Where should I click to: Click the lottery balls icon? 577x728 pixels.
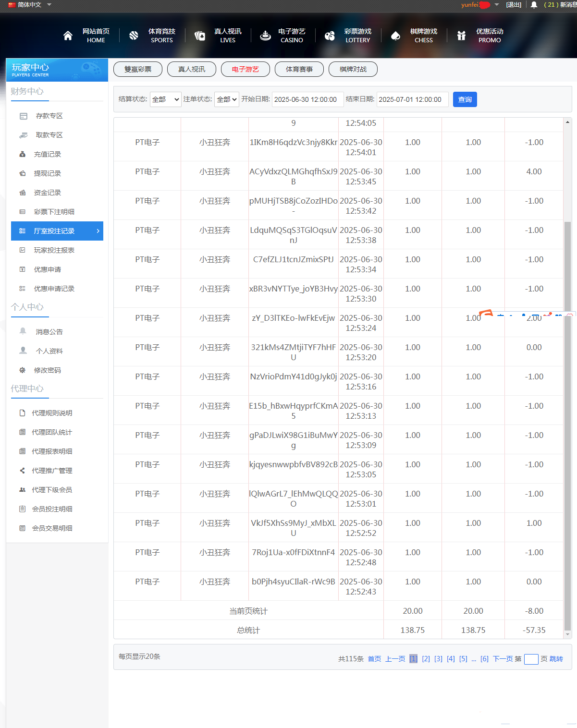[330, 36]
